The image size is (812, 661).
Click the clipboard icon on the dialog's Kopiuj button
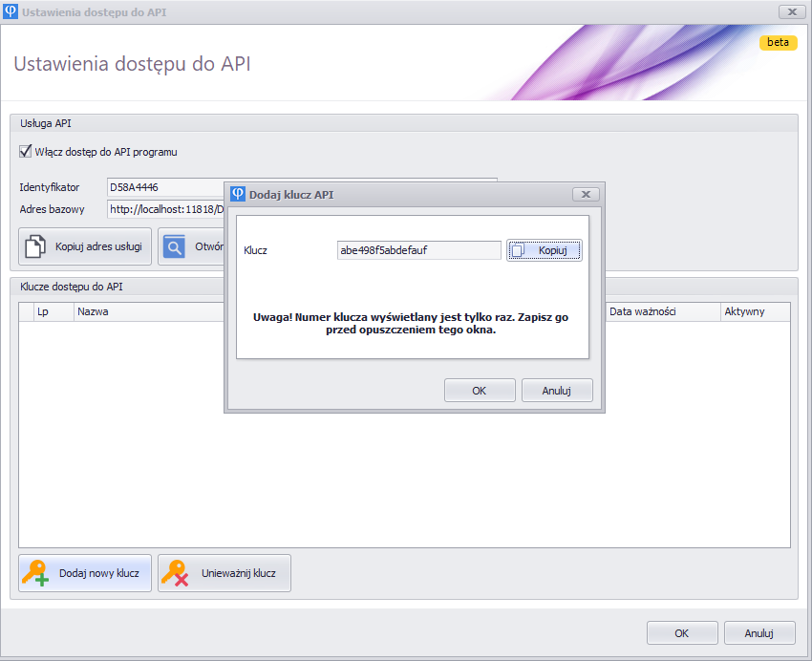pos(518,250)
